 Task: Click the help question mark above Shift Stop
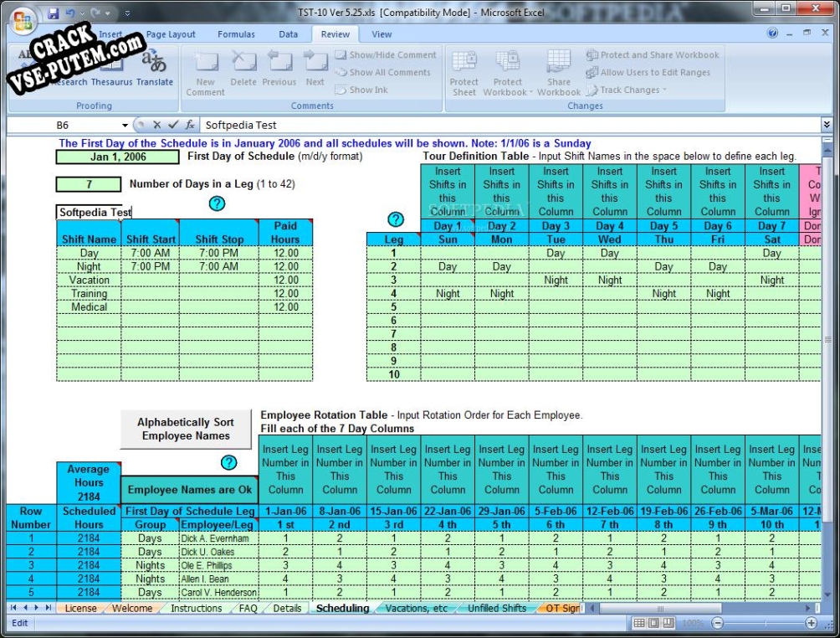click(217, 203)
